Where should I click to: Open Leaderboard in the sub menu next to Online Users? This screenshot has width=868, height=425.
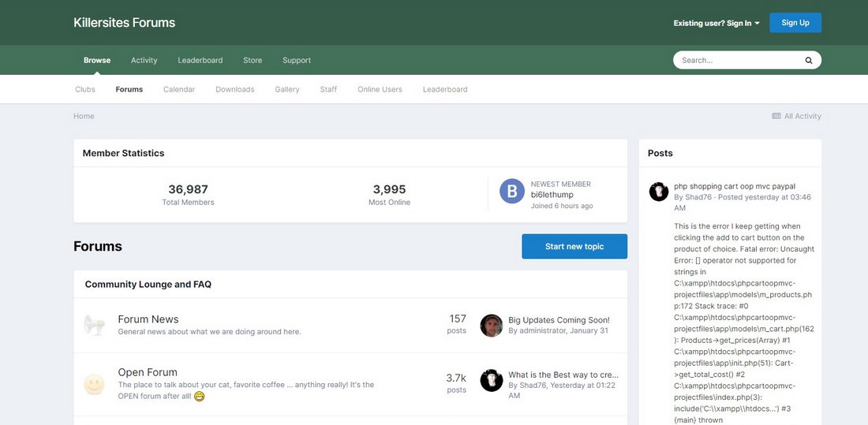(445, 89)
